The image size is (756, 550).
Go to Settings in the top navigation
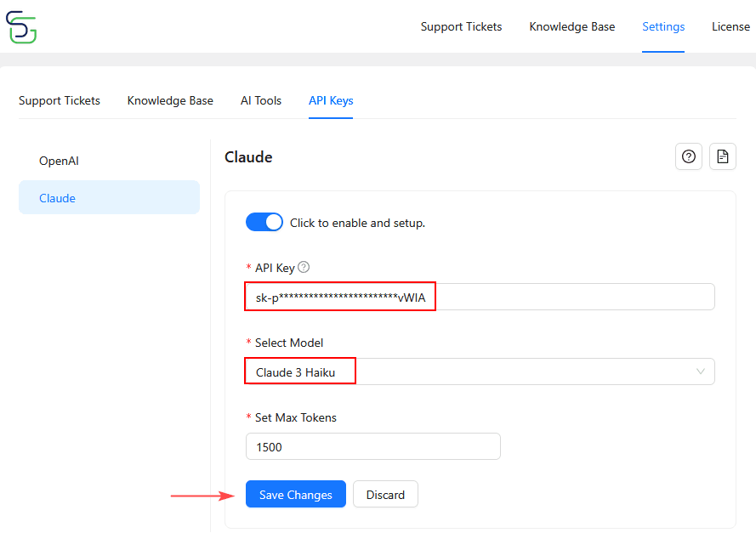point(663,27)
